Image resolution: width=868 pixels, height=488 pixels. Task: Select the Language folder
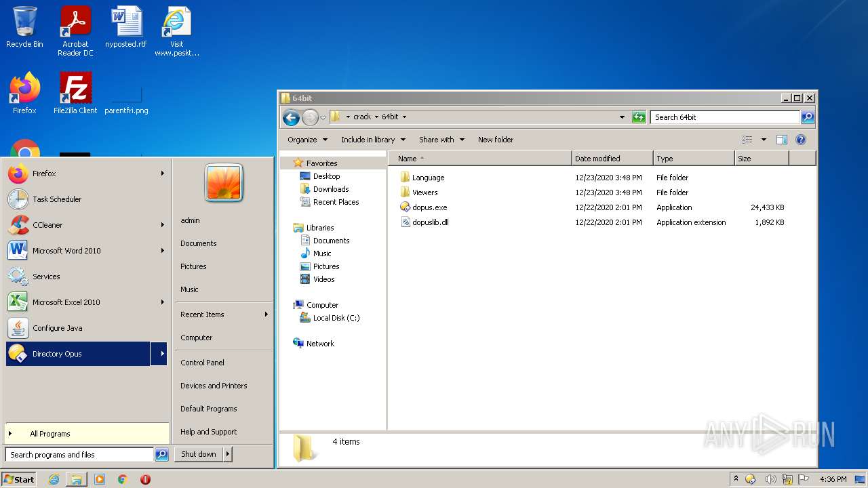tap(422, 178)
